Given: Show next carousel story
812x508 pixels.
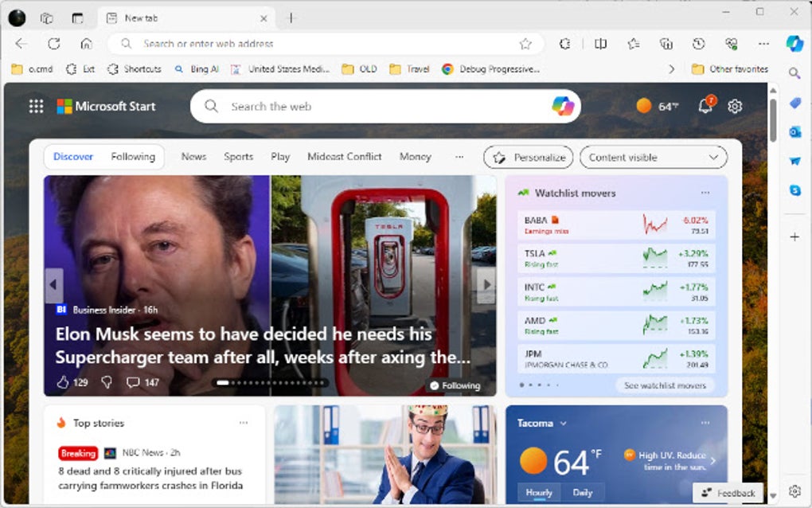Looking at the screenshot, I should click(x=486, y=284).
